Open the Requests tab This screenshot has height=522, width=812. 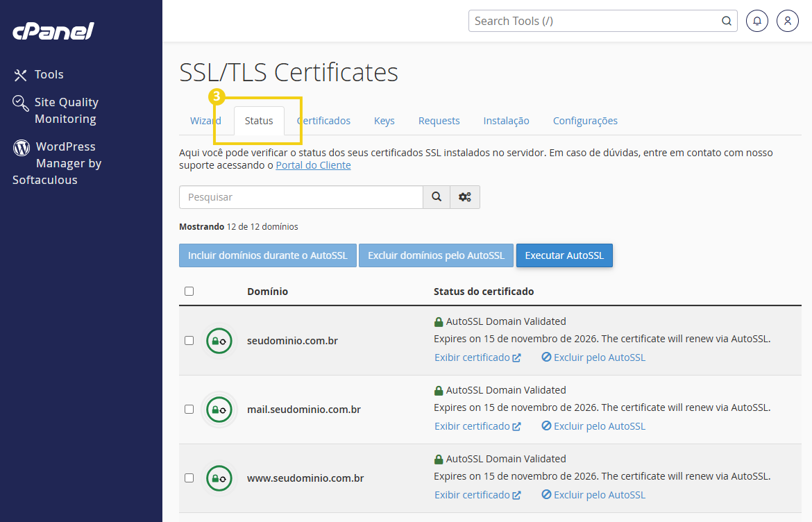point(439,121)
